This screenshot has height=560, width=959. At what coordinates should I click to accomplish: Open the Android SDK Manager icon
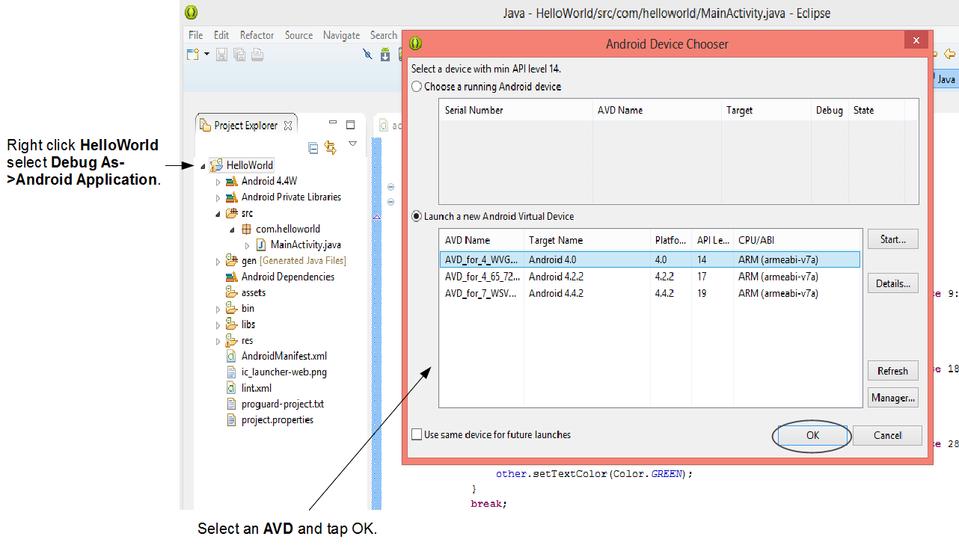(x=385, y=54)
